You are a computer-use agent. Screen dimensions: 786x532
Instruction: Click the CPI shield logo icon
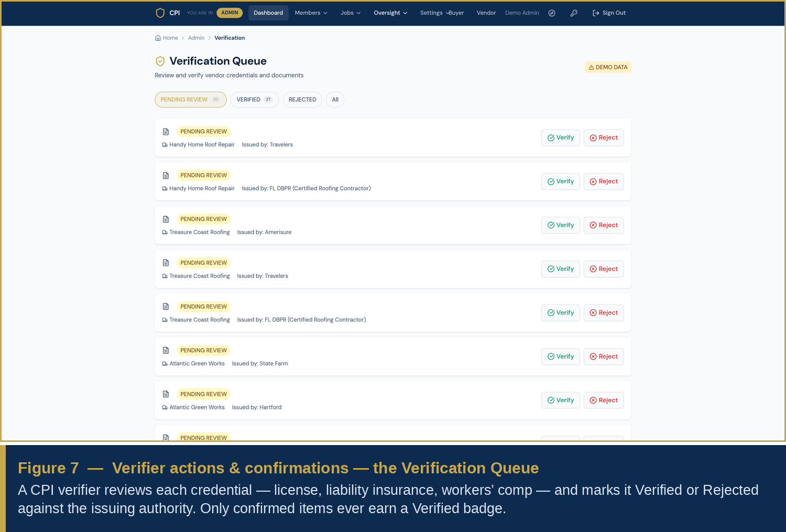pyautogui.click(x=160, y=13)
